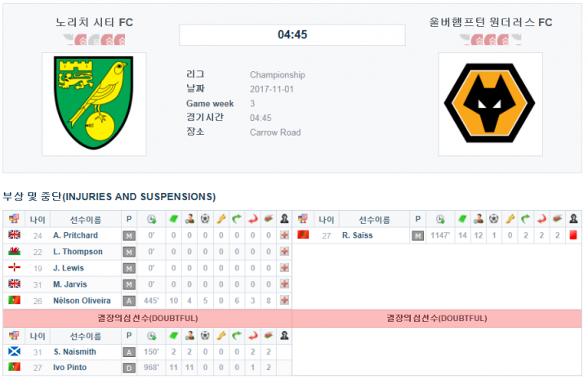
Task: Click the position badge A for Nélson Oliveira
Action: pos(129,301)
